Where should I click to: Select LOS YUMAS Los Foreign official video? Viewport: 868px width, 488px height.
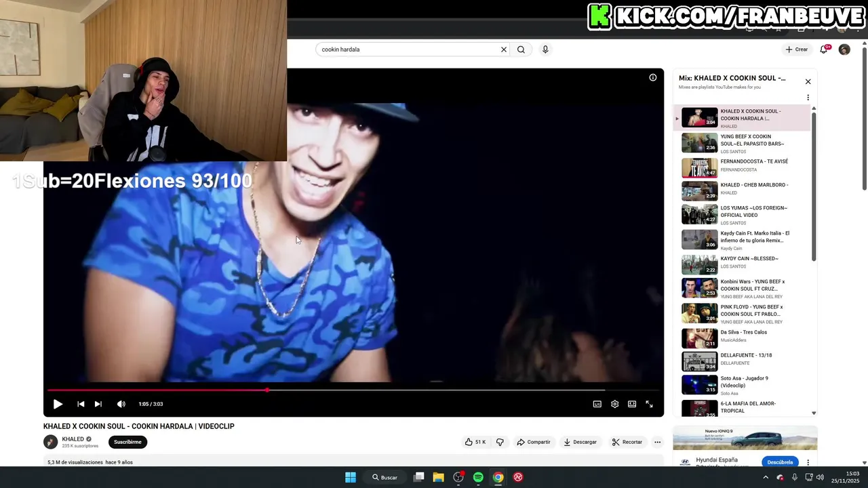743,214
